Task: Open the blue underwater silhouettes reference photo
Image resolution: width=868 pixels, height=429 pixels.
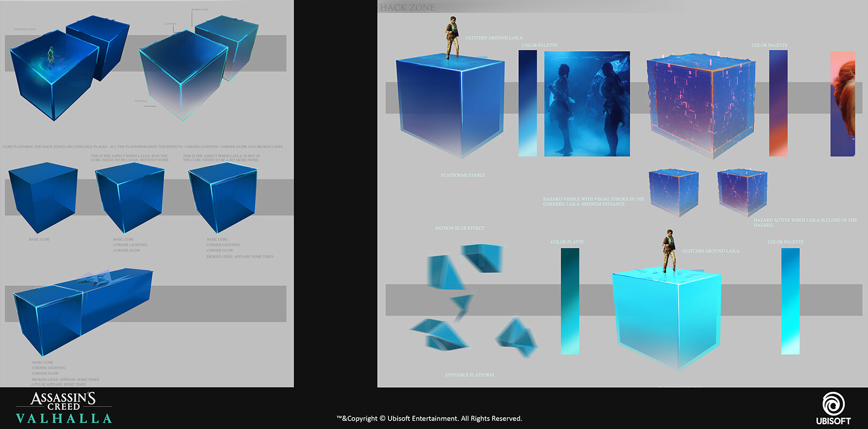Action: pyautogui.click(x=587, y=104)
